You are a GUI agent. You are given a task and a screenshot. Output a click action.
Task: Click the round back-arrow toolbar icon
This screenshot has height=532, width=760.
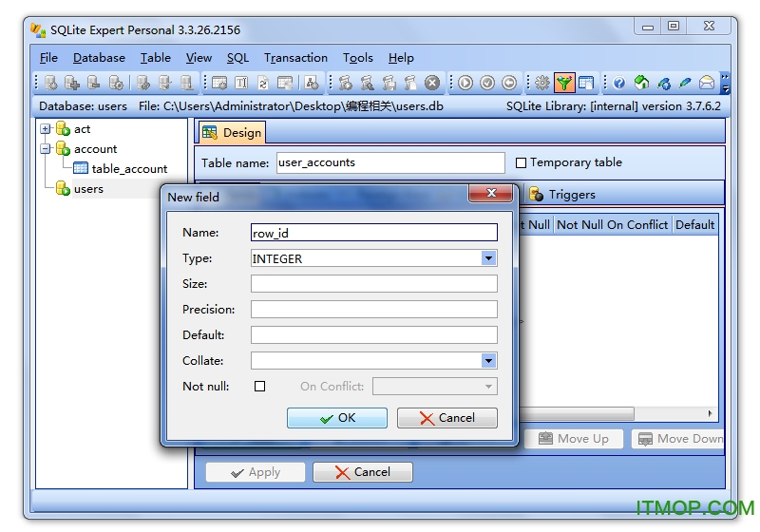[x=509, y=83]
